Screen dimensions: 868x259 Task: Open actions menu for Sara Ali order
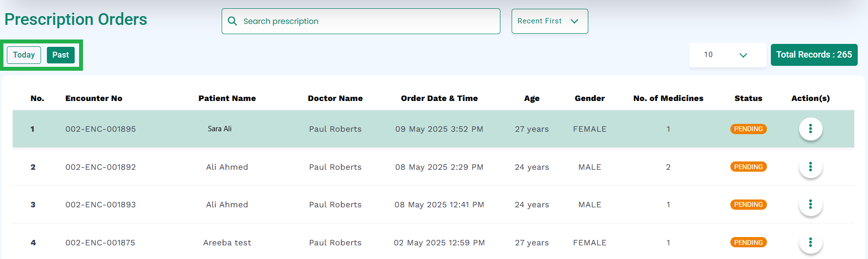click(x=810, y=129)
